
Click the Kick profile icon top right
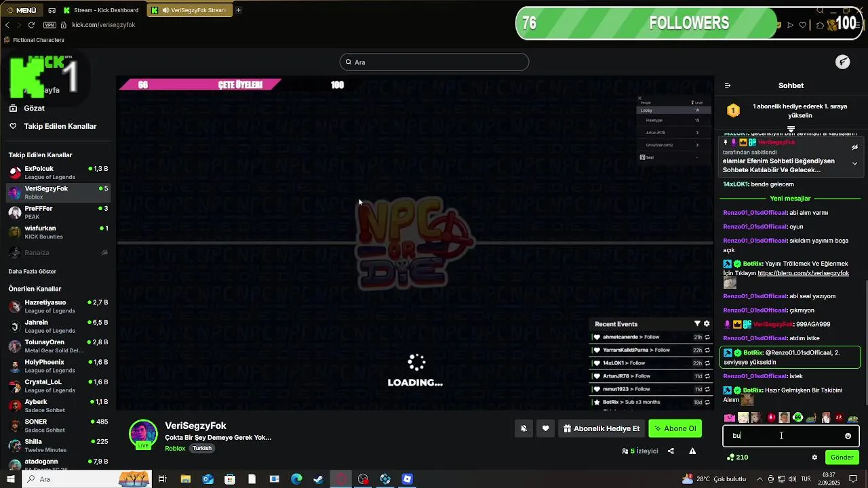[x=842, y=62]
